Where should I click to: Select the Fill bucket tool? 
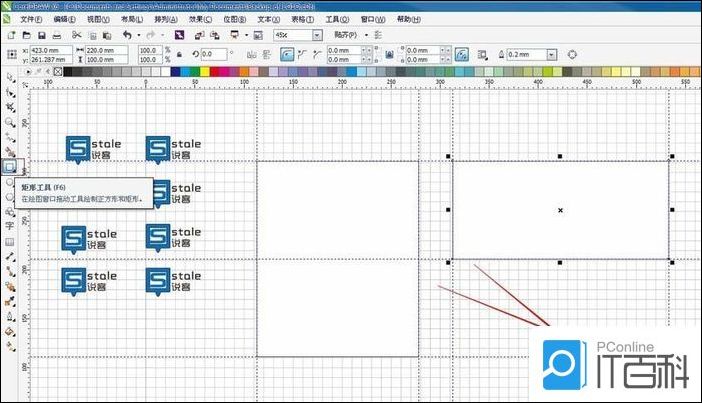pos(10,331)
